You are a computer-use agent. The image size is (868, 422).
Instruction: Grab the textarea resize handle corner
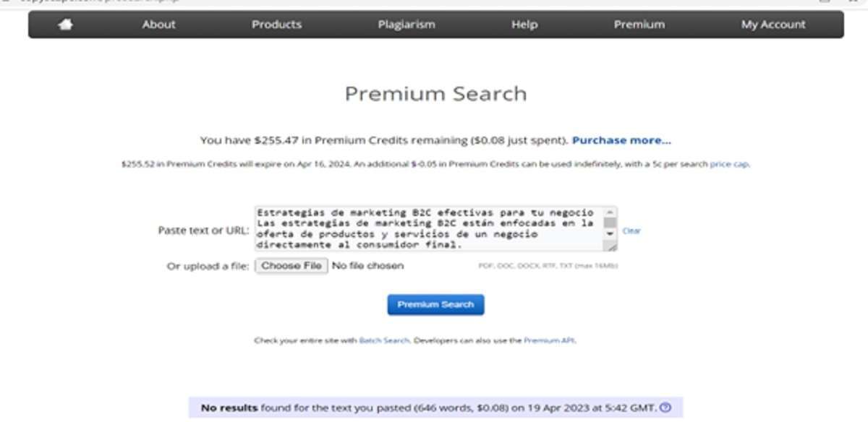point(613,247)
